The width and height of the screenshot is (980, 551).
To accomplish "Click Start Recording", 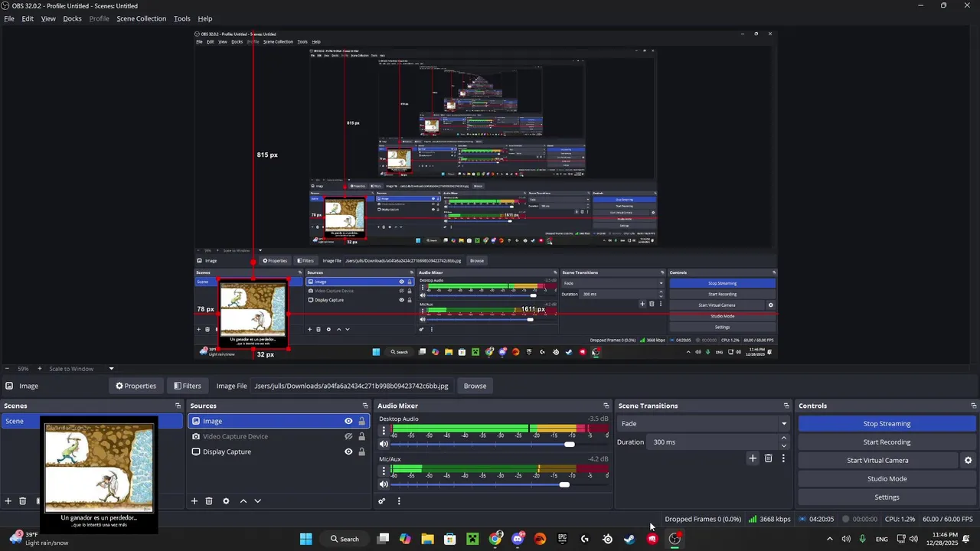I will click(887, 442).
